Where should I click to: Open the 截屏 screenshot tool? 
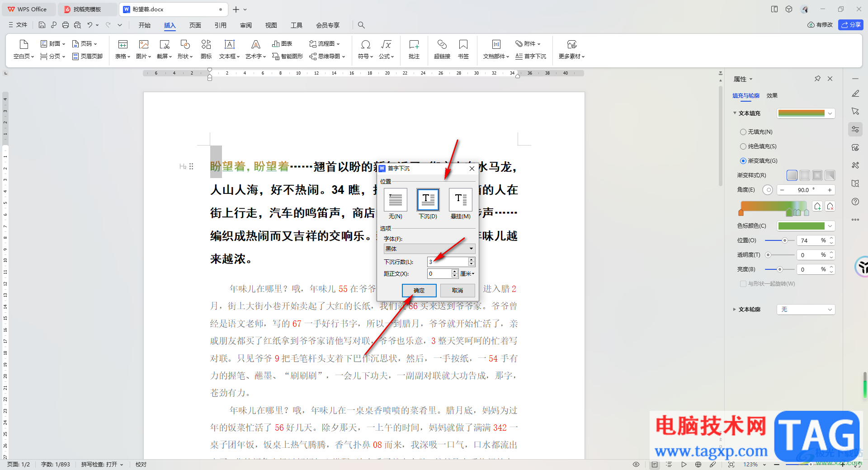(x=164, y=49)
